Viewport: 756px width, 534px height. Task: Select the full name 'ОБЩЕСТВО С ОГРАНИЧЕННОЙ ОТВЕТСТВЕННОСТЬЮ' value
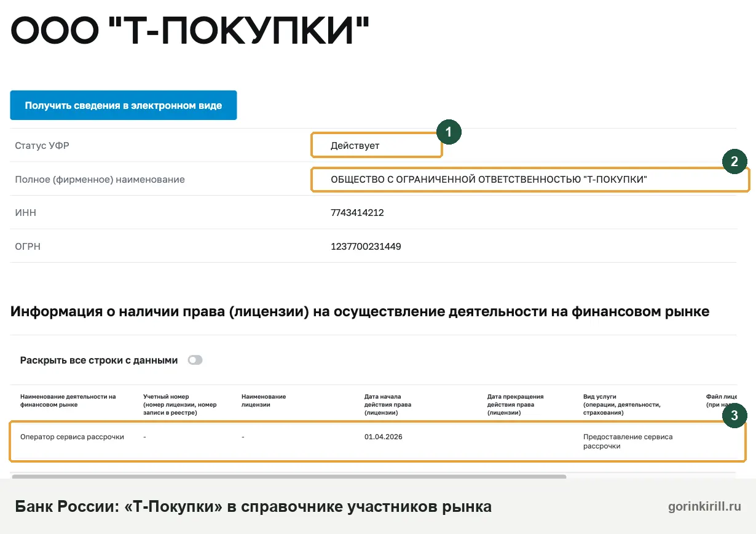click(489, 180)
